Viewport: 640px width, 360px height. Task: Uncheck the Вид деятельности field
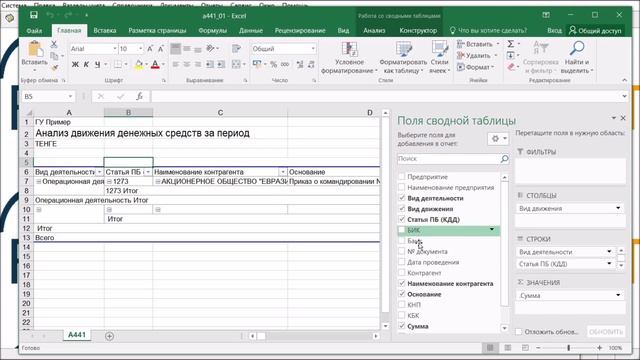point(402,198)
